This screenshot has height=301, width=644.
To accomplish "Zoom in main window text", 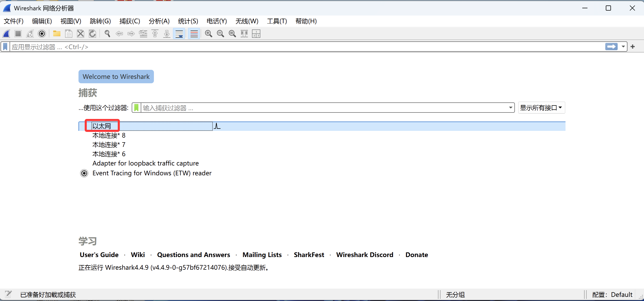I will (208, 34).
